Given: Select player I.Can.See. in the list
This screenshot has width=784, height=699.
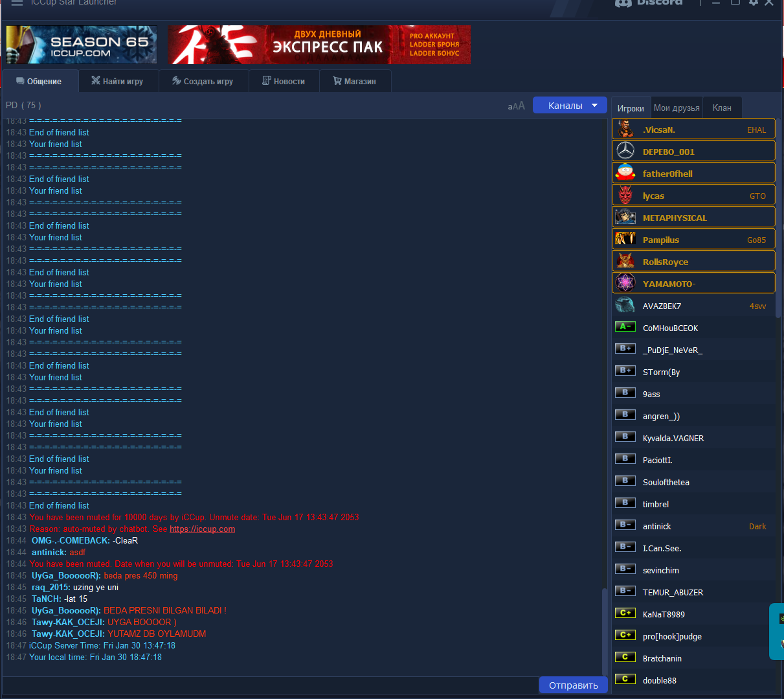Looking at the screenshot, I should (693, 548).
